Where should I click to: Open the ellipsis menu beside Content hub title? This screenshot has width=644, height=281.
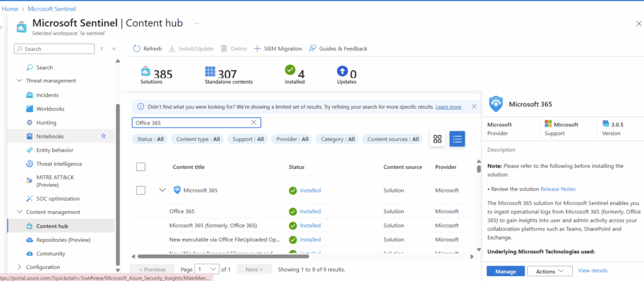(x=197, y=23)
